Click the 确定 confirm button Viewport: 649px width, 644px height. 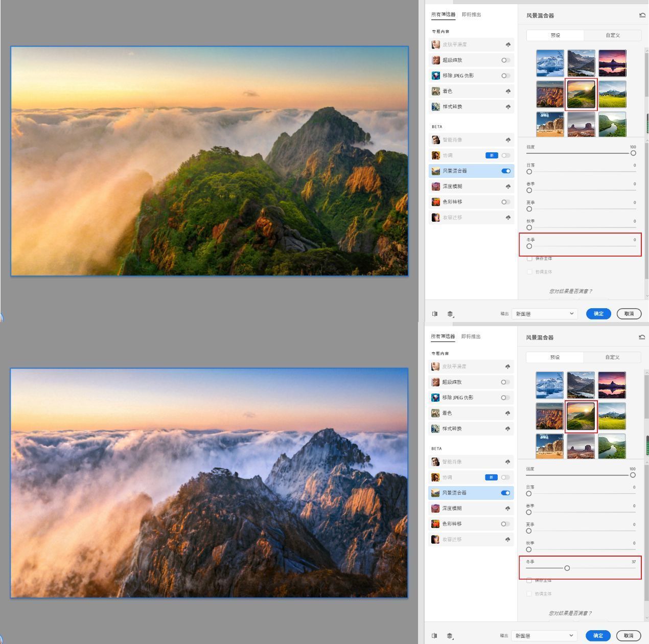pos(598,313)
